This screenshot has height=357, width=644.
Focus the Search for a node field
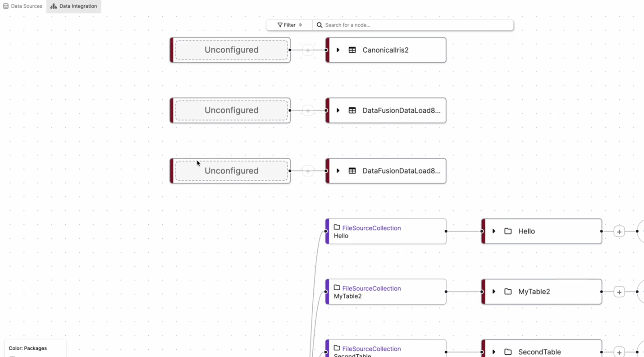pos(417,25)
